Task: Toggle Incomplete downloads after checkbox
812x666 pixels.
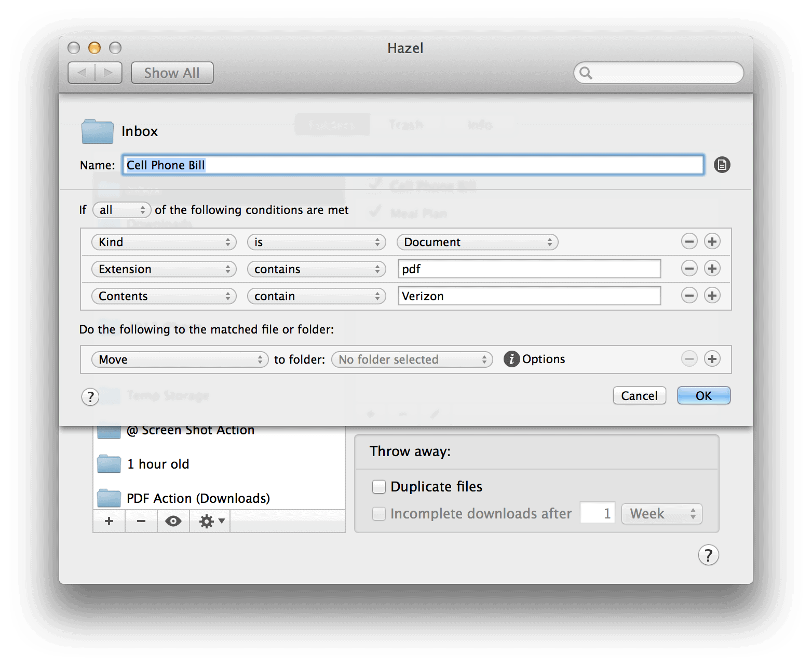Action: coord(379,514)
